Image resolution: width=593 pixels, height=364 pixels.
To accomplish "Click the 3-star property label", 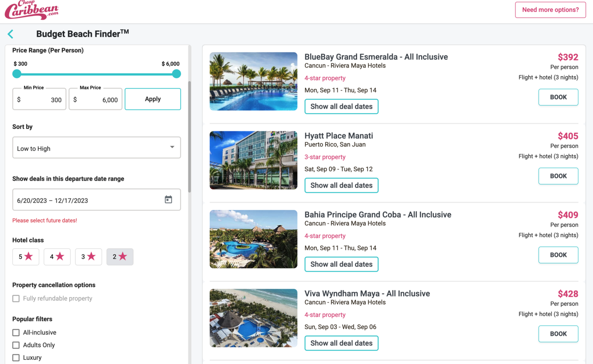I will click(x=325, y=157).
